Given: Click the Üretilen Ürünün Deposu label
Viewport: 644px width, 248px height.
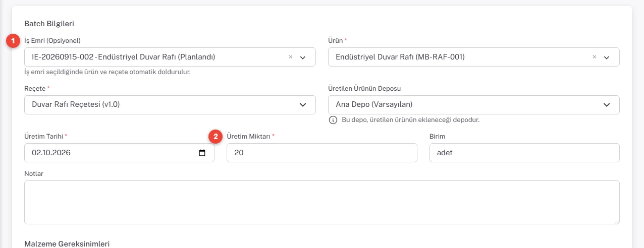Looking at the screenshot, I should click(364, 89).
